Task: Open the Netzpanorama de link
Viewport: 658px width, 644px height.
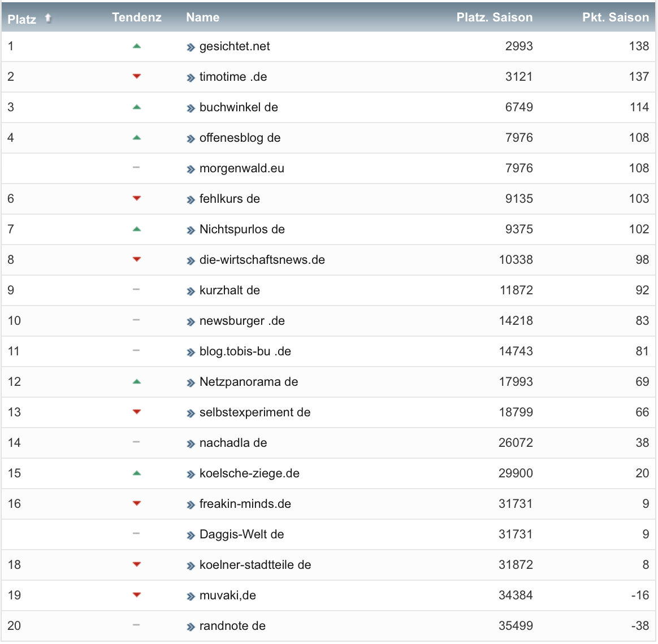Action: click(248, 382)
